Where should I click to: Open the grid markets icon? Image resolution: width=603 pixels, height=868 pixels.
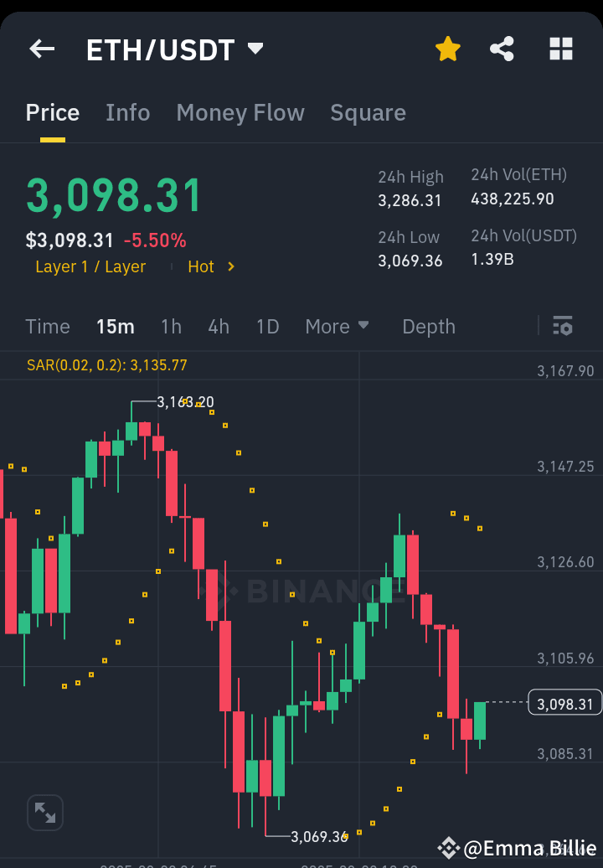point(559,49)
